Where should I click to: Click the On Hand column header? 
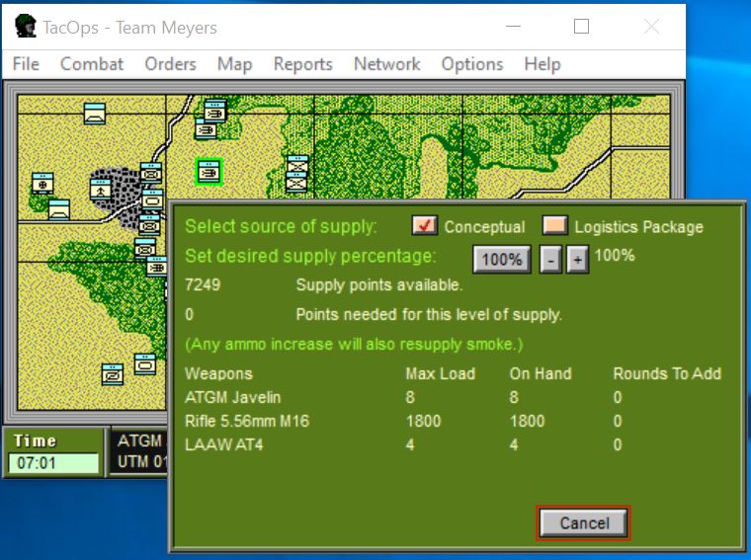tap(541, 373)
